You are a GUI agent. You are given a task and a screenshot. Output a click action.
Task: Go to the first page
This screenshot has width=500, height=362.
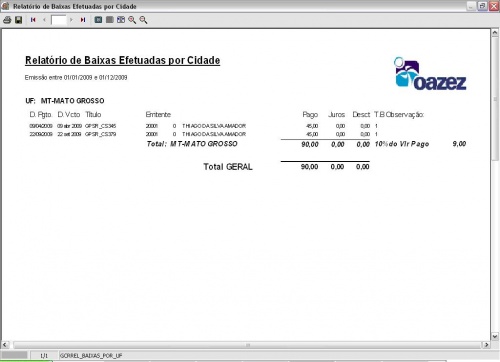pyautogui.click(x=33, y=20)
